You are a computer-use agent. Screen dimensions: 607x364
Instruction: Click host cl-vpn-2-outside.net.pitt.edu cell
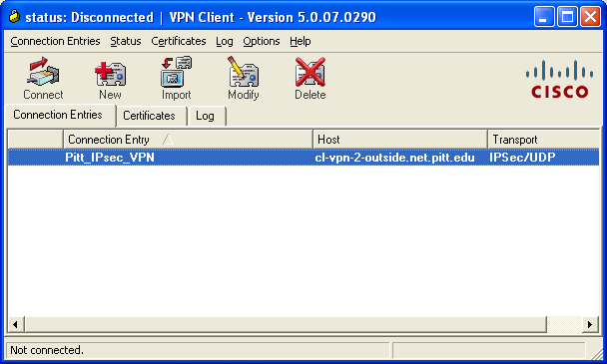(395, 158)
